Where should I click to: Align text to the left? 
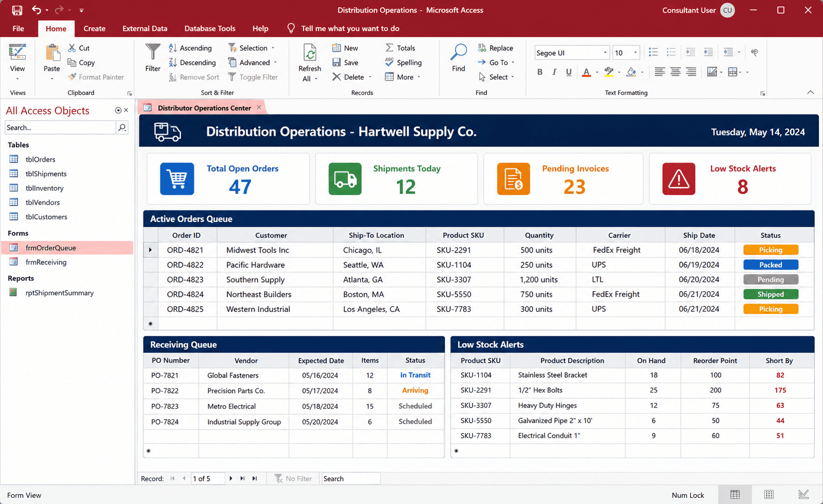pyautogui.click(x=660, y=72)
